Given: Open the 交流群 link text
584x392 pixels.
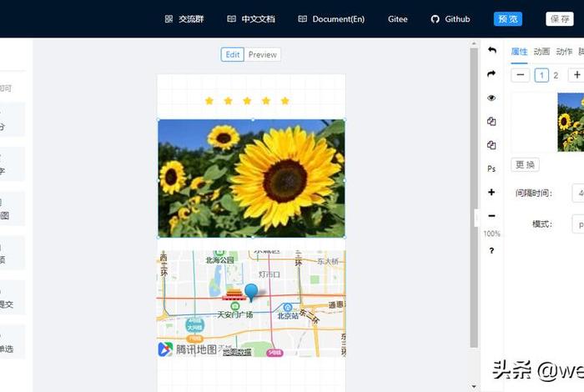Looking at the screenshot, I should (191, 19).
